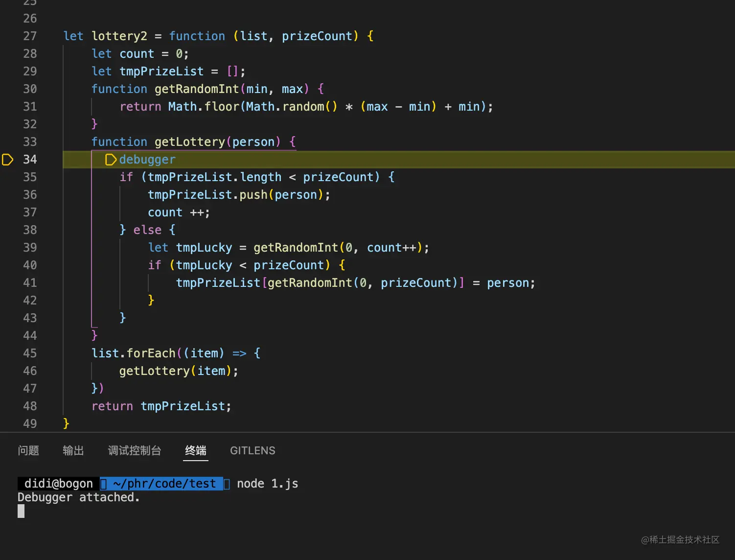Click 'node 1.js' command in terminal
Screen dimensions: 735x560
coord(268,484)
